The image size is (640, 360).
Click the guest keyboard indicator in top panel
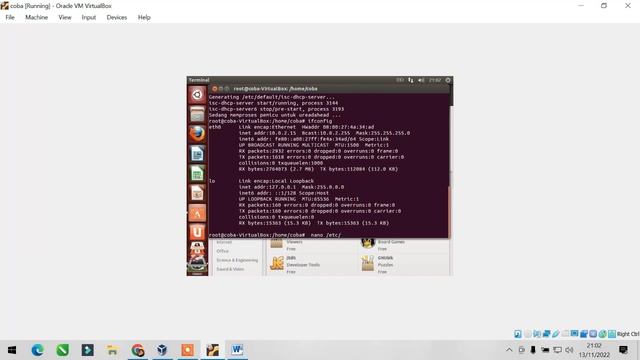[400, 80]
